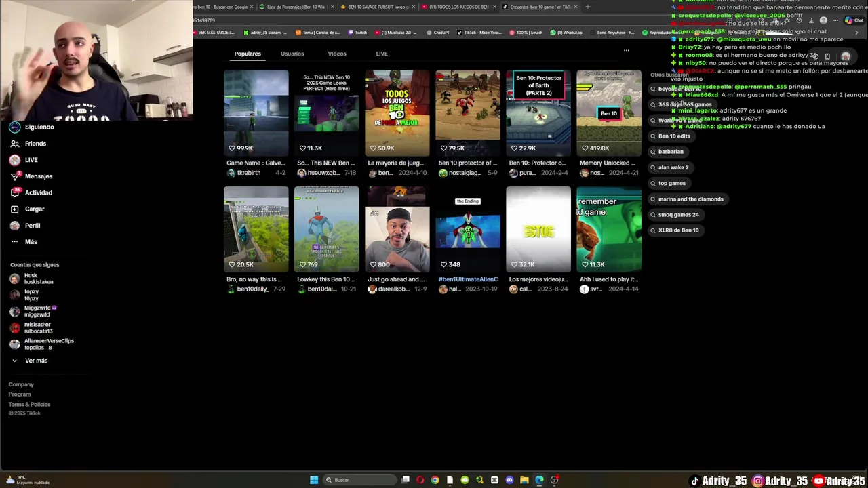Open Terms & Policies footer link
Screen dimensions: 868x488
29,405
